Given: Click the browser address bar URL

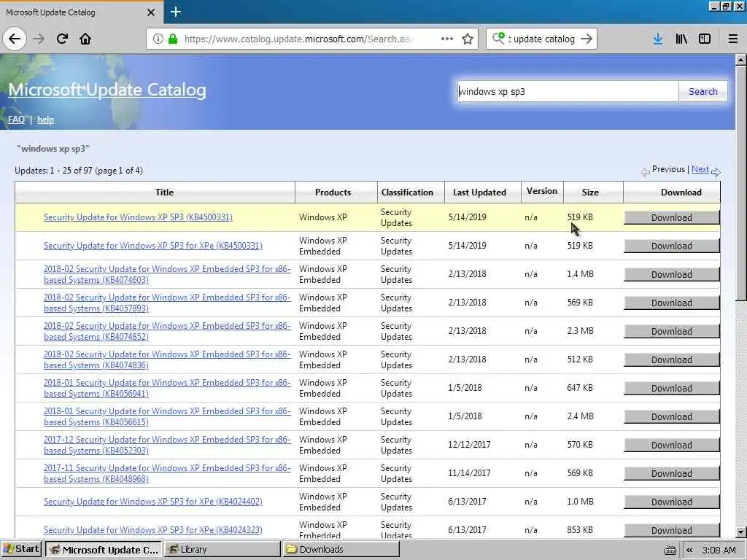Looking at the screenshot, I should pos(298,39).
